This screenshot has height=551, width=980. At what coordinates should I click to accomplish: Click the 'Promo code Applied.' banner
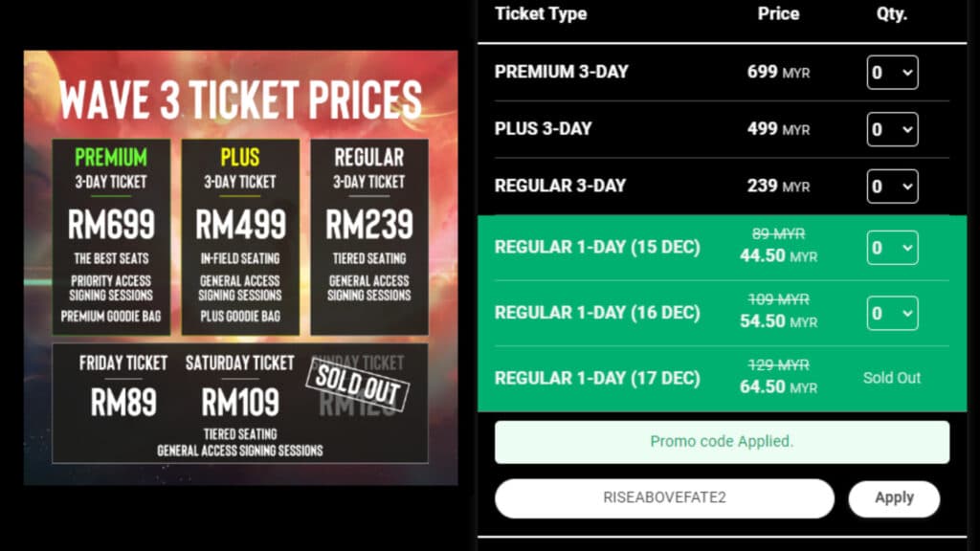point(722,442)
